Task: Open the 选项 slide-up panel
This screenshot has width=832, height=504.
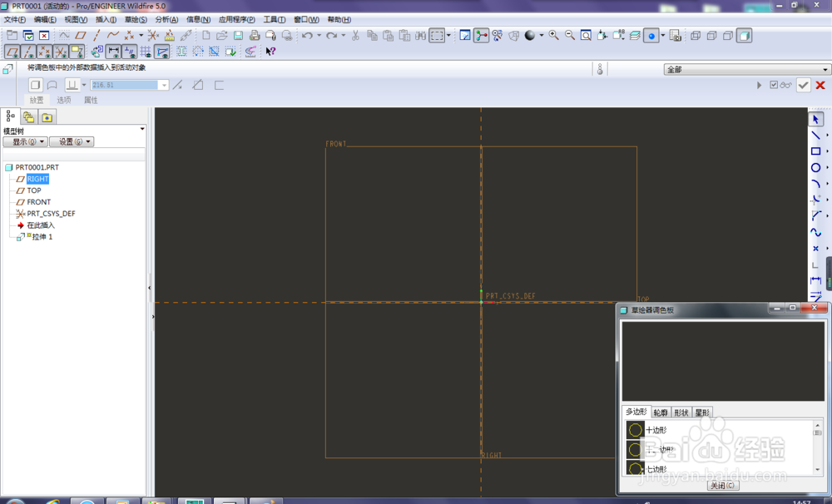Action: (x=64, y=100)
